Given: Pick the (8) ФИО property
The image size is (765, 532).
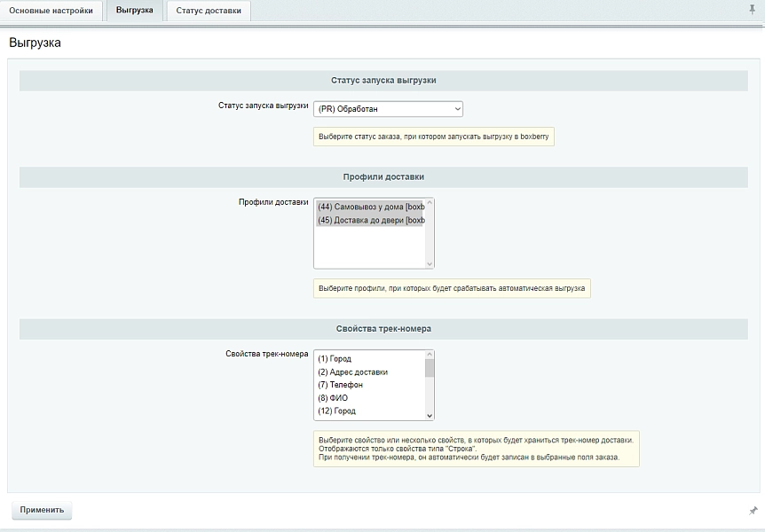Looking at the screenshot, I should [x=370, y=398].
